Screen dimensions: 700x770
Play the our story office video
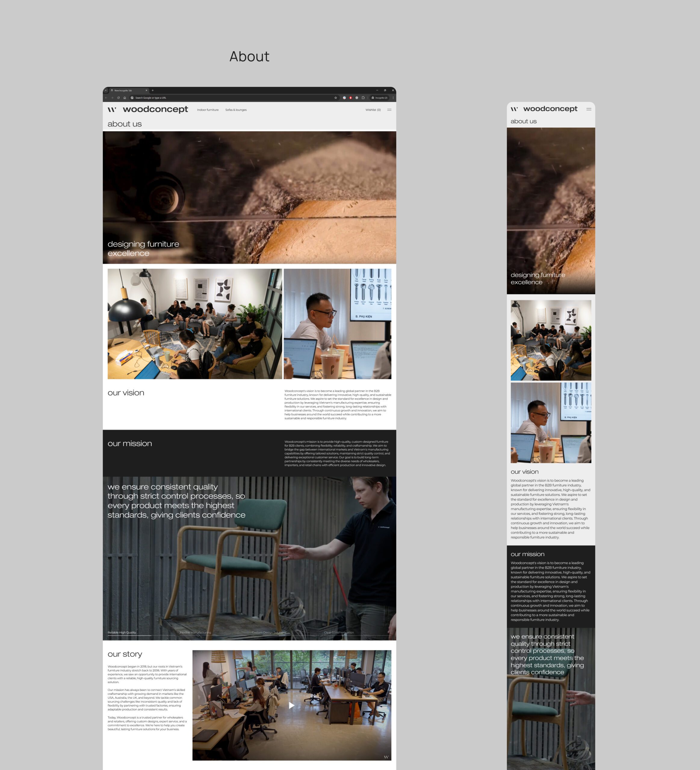[x=292, y=705]
